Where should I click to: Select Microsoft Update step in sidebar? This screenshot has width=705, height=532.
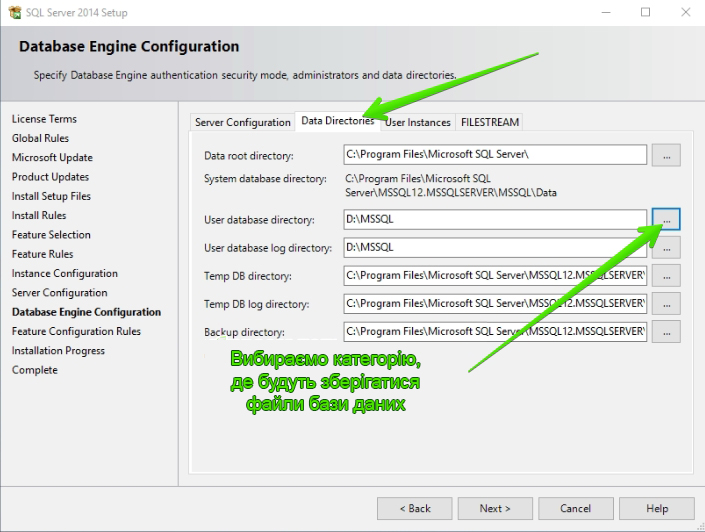point(52,158)
